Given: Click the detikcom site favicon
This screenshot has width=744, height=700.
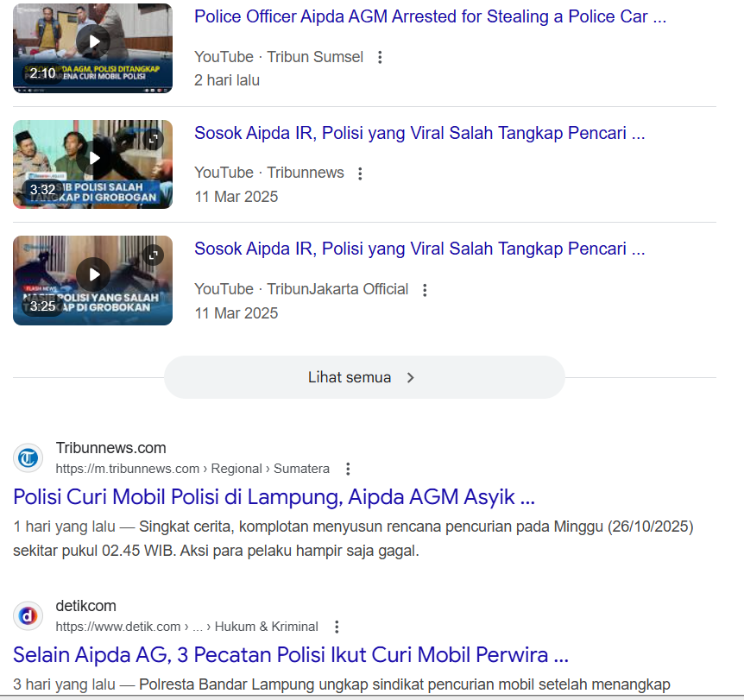Looking at the screenshot, I should click(28, 616).
